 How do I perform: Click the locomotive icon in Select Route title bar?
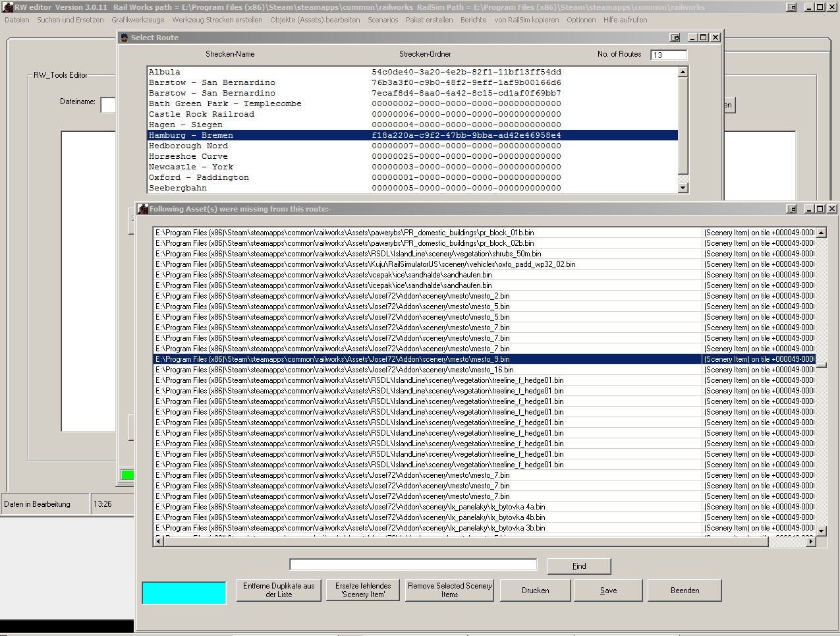pos(124,38)
